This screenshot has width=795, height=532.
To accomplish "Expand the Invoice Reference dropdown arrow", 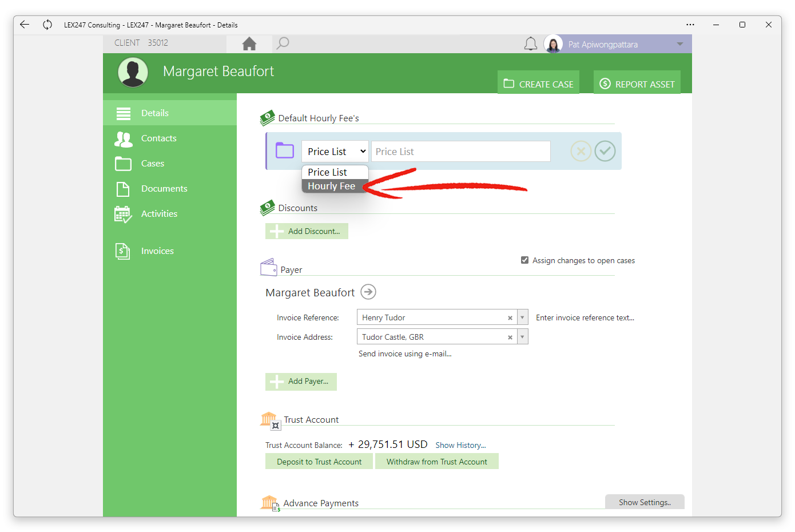I will click(x=522, y=317).
